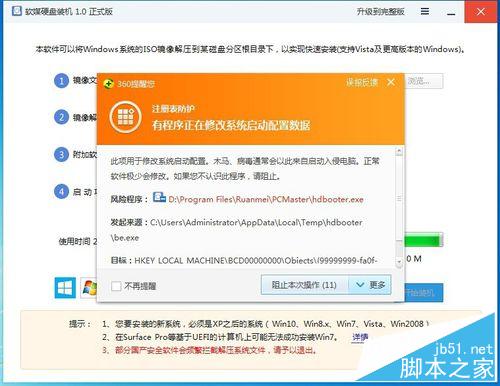
Task: Select the Windows 8 logo icon
Action: pyautogui.click(x=65, y=288)
